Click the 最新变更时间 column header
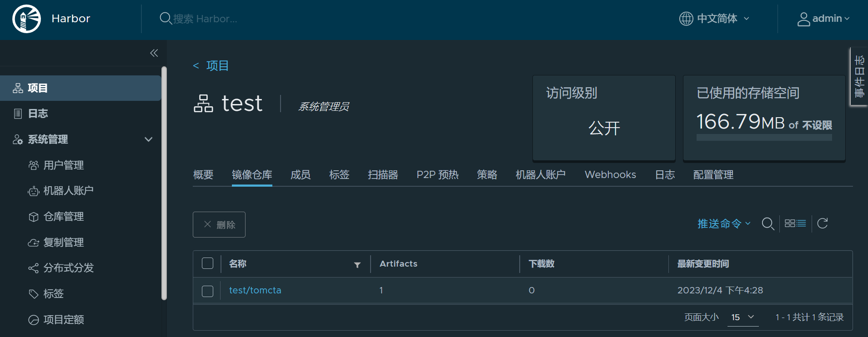The height and width of the screenshot is (337, 868). (x=703, y=264)
